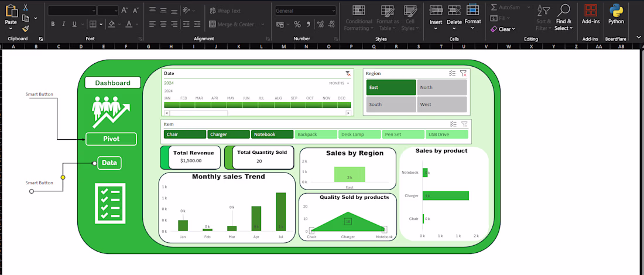Click the Dashboard button
This screenshot has width=644, height=275.
(113, 82)
